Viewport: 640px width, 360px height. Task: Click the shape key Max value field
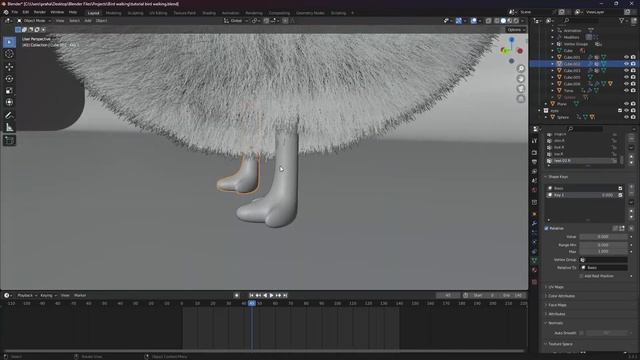(x=603, y=251)
